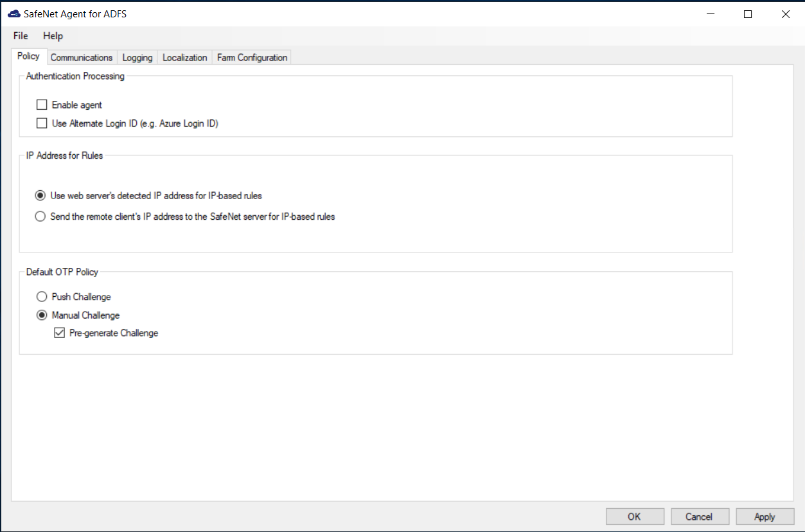Viewport: 805px width, 532px height.
Task: Select Use web server's detected IP address
Action: (x=40, y=195)
